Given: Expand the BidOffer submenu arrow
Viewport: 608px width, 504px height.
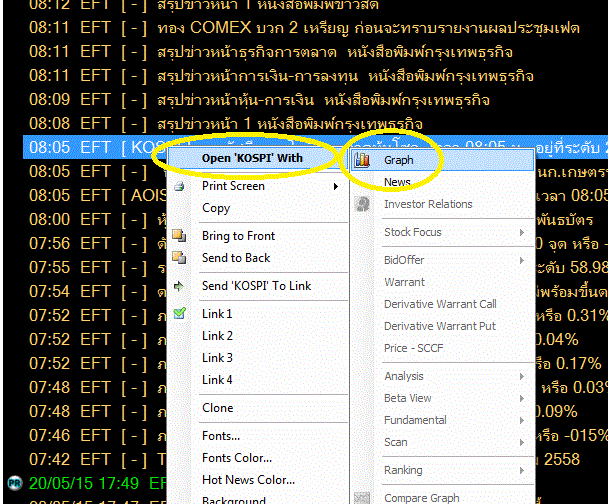Looking at the screenshot, I should coord(522,260).
